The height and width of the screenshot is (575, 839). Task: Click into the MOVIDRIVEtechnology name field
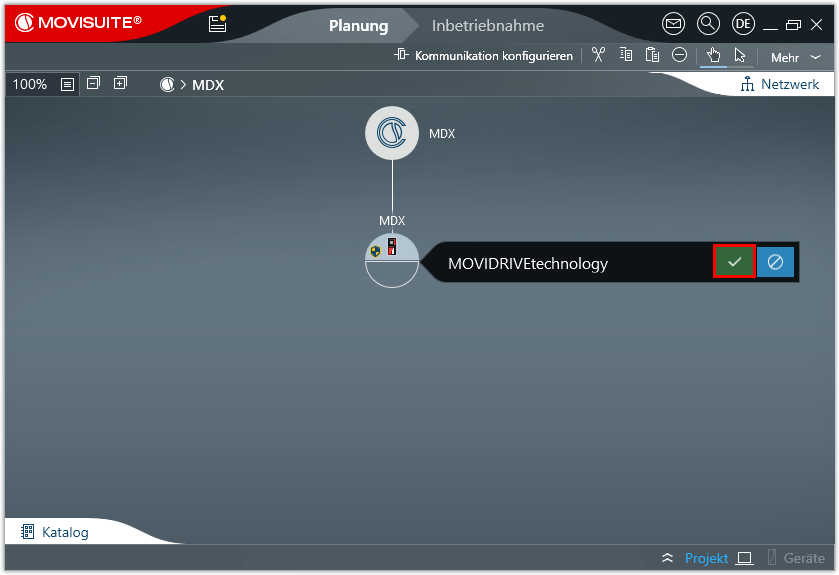tap(560, 264)
